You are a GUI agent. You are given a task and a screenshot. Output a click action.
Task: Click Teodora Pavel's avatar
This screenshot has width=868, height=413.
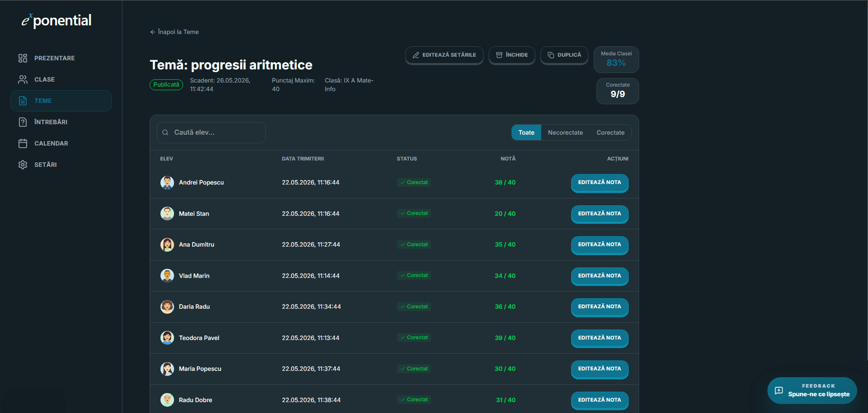167,338
